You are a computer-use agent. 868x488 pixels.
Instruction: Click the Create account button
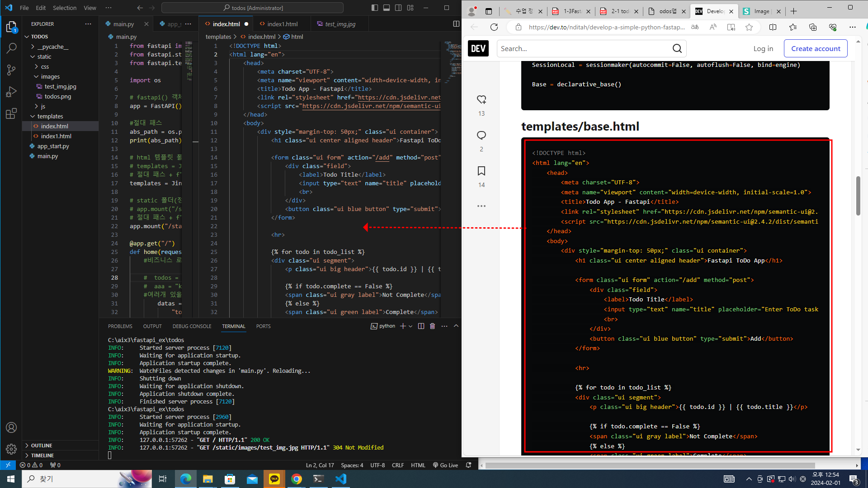pyautogui.click(x=816, y=48)
